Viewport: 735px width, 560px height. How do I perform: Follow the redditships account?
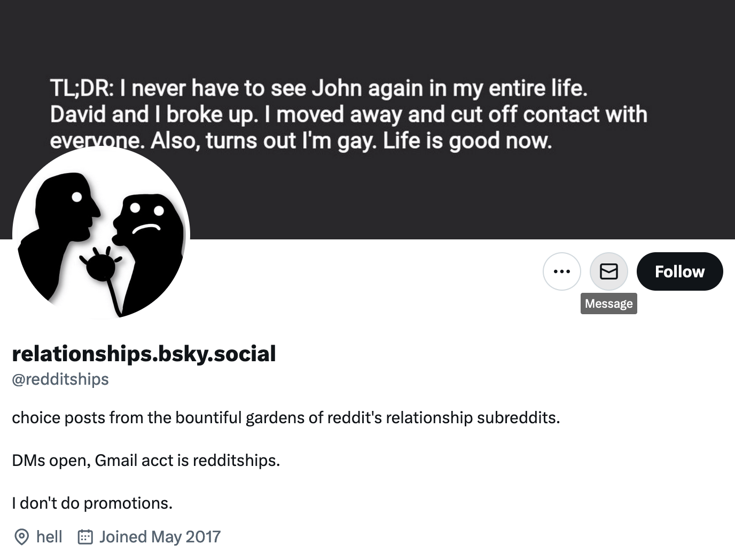pos(679,271)
